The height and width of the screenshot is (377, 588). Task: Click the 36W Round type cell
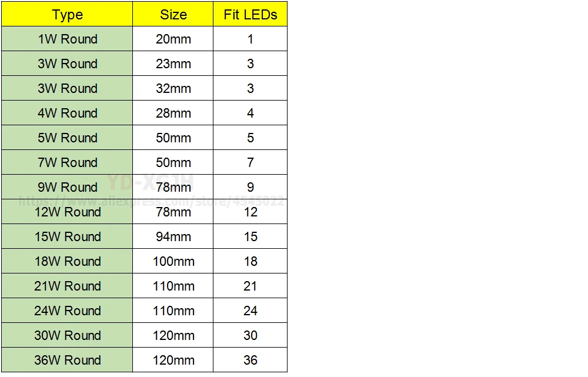click(67, 361)
